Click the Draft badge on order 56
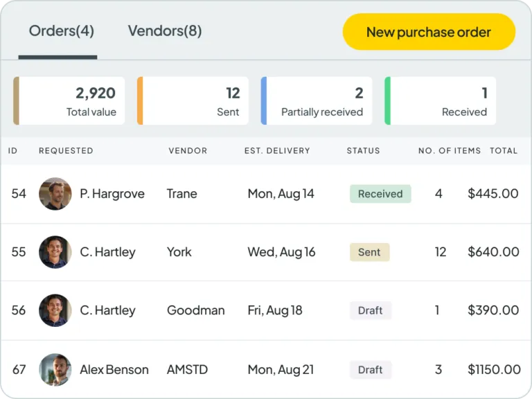This screenshot has height=399, width=532. pyautogui.click(x=370, y=310)
